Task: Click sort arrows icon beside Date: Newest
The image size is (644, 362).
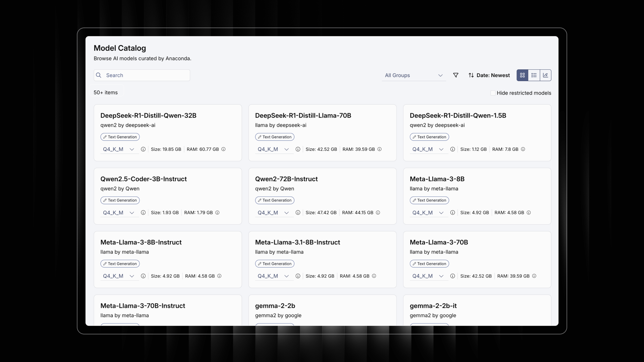Action: pos(471,75)
